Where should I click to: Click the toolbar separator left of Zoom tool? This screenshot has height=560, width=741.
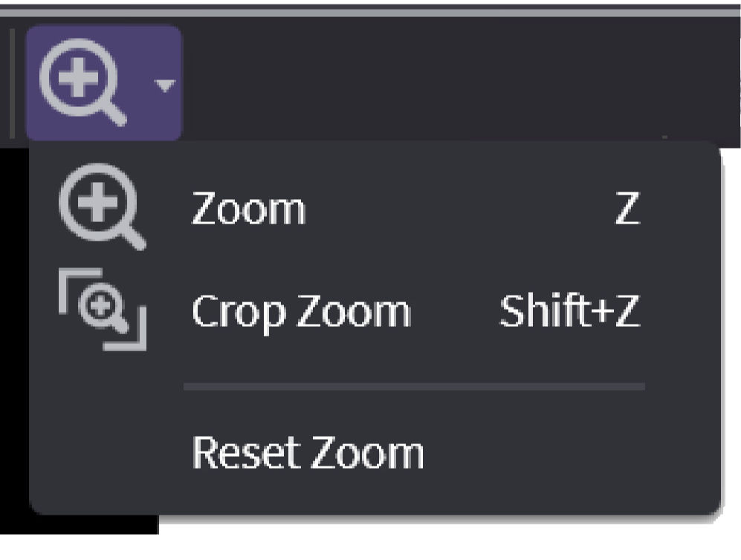tap(12, 83)
